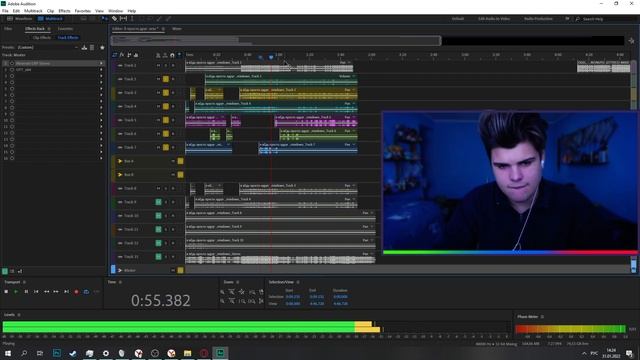
Task: Toggle power for OTT_x64 effect slot
Action: point(12,70)
